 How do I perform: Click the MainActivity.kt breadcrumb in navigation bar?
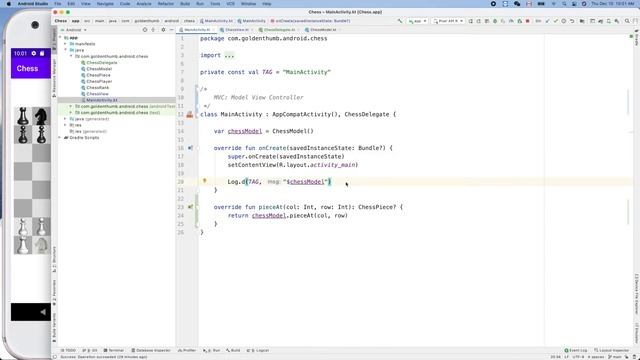pos(216,21)
